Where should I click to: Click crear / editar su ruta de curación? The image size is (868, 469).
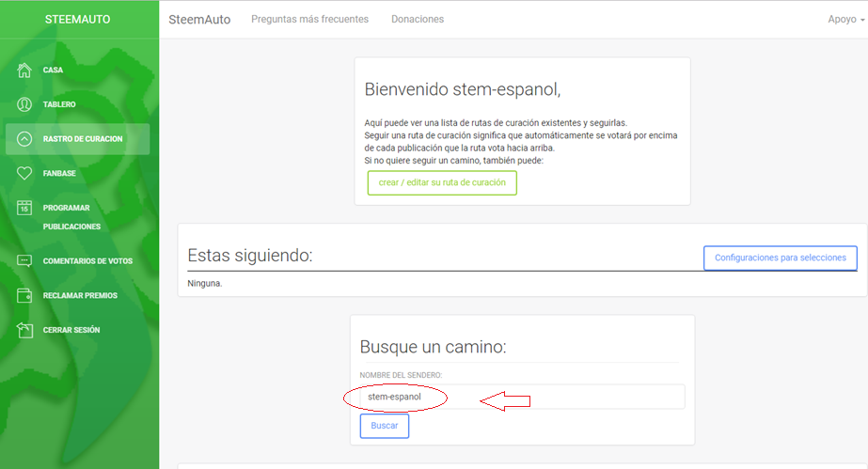tap(442, 182)
